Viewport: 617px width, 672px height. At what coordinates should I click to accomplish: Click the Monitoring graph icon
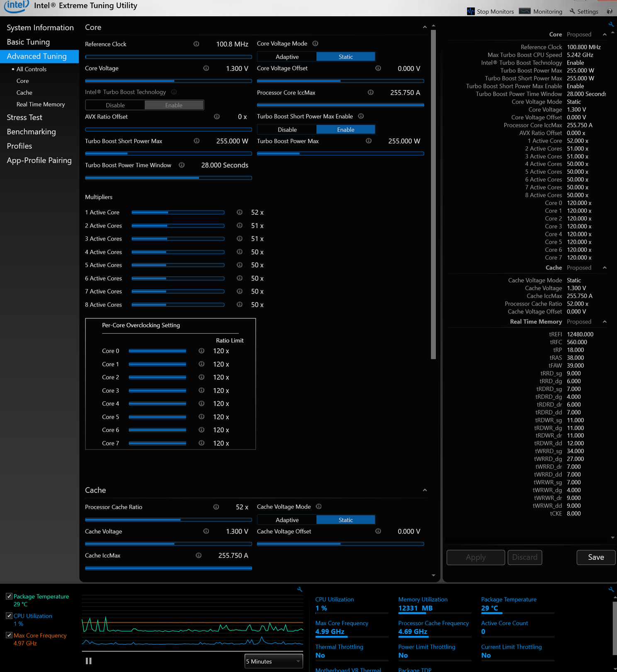click(x=525, y=11)
